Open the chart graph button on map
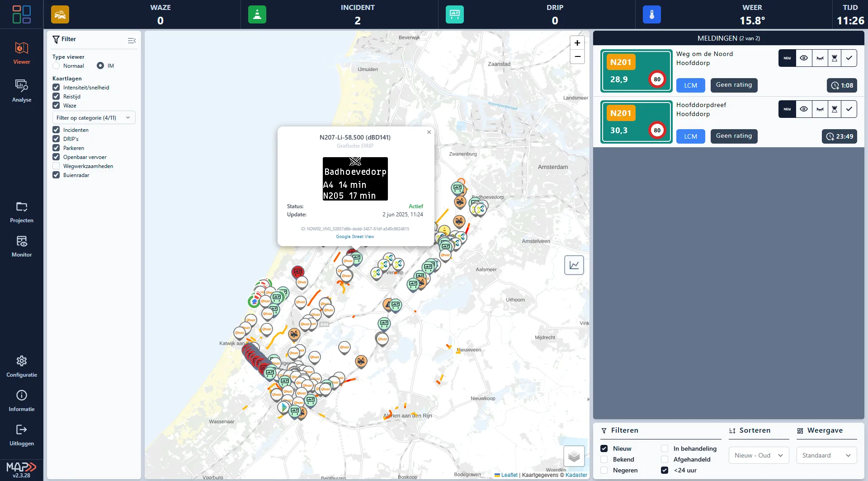The height and width of the screenshot is (481, 868). pyautogui.click(x=574, y=265)
